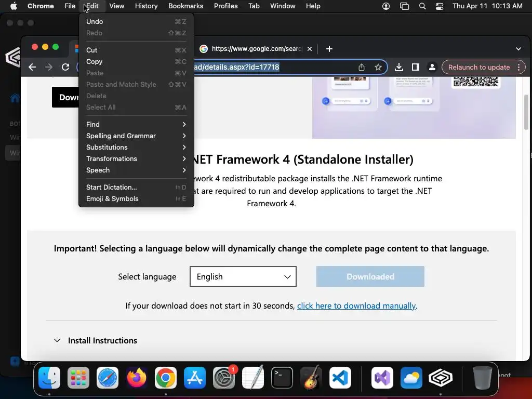Open System Settings in the Dock
The image size is (532, 399).
[224, 378]
